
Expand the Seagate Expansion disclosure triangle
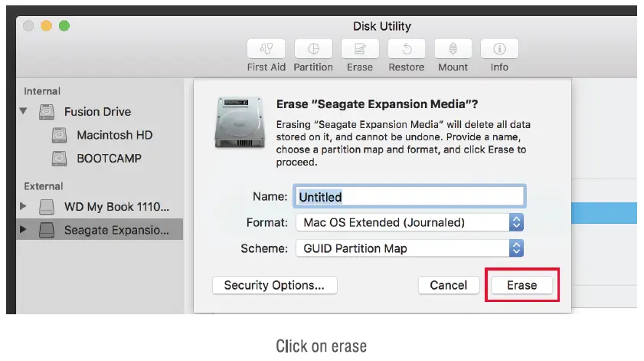23,229
